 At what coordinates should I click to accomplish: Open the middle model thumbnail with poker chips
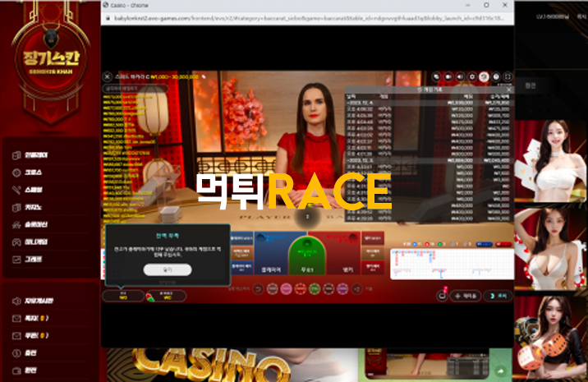[550, 249]
